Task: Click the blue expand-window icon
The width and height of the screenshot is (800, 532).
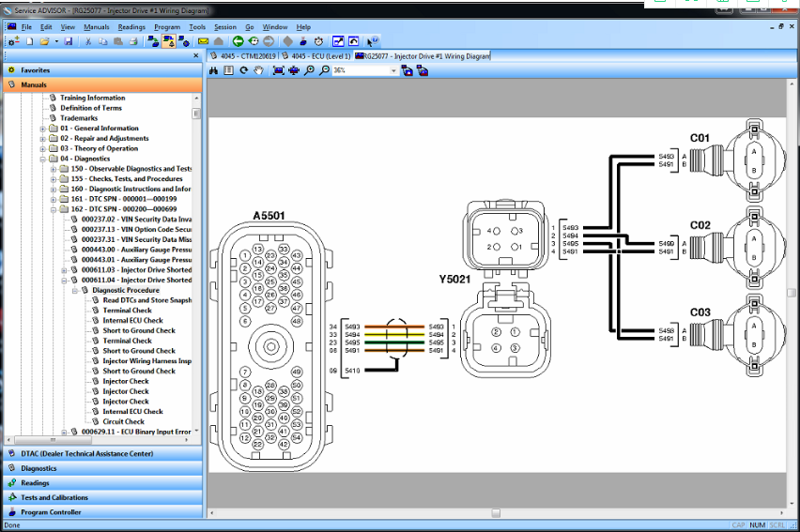Action: coord(338,41)
